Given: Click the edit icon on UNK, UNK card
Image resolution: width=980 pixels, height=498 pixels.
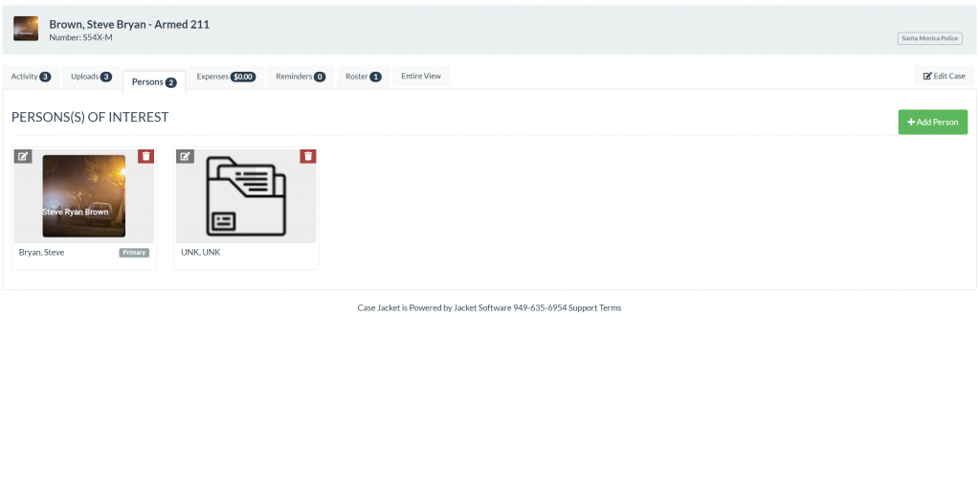Looking at the screenshot, I should coord(185,156).
